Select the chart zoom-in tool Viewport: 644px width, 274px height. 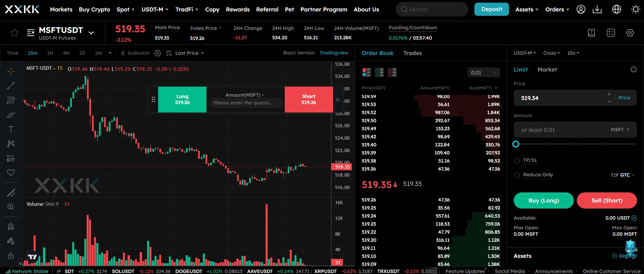coord(11,207)
